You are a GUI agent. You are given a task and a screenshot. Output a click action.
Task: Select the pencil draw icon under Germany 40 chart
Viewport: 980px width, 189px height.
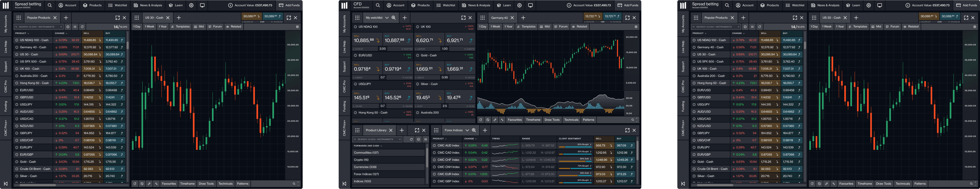(495, 120)
